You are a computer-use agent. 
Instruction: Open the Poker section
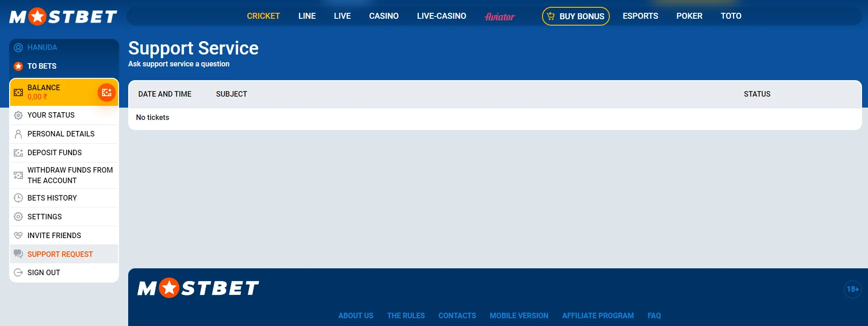coord(689,16)
